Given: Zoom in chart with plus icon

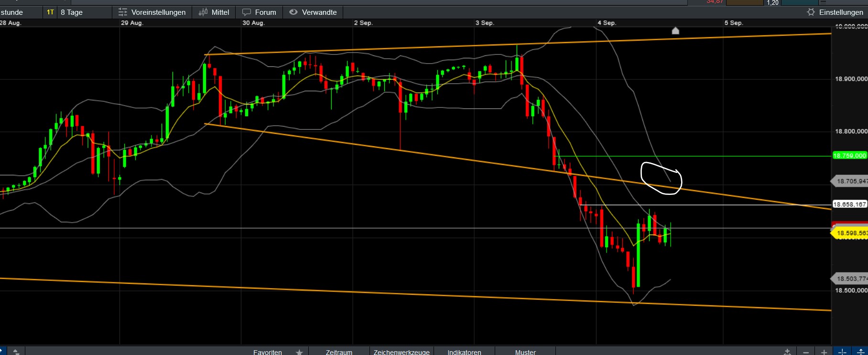Looking at the screenshot, I should (824, 352).
